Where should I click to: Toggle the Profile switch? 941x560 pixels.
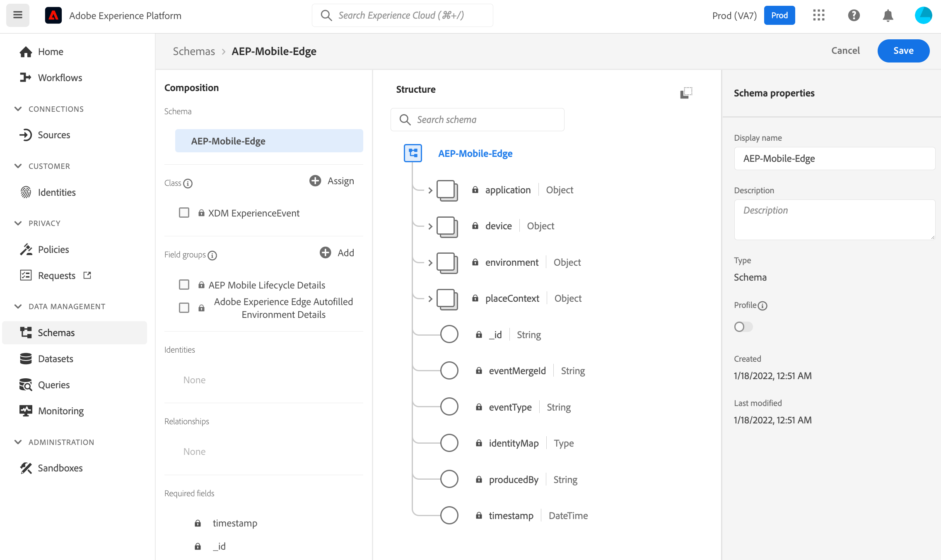pyautogui.click(x=743, y=327)
